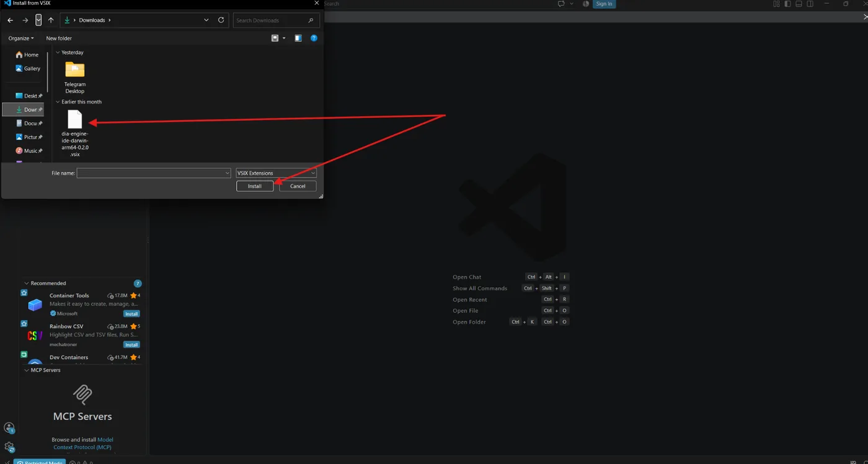The image size is (868, 464).
Task: Expand the chat dropdown chevron
Action: pos(572,4)
